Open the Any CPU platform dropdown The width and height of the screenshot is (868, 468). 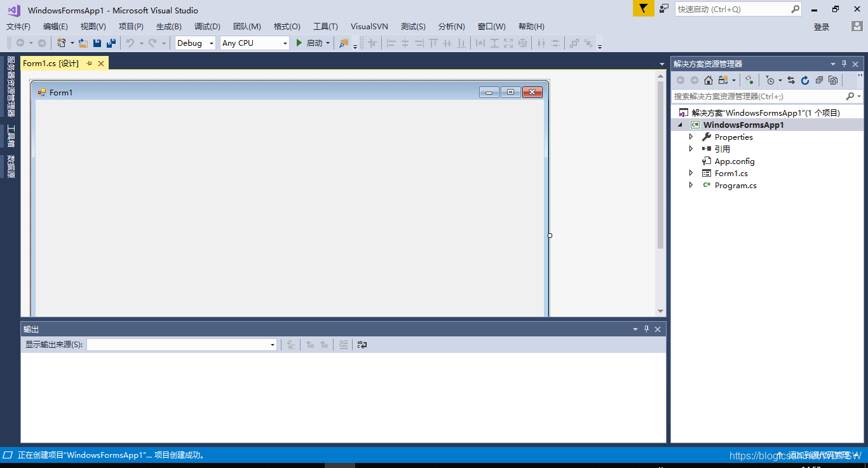click(255, 43)
